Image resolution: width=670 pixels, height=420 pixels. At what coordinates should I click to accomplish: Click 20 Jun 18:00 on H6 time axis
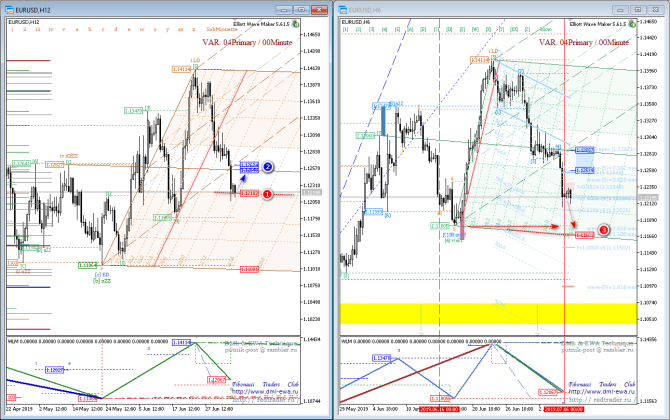(486, 409)
